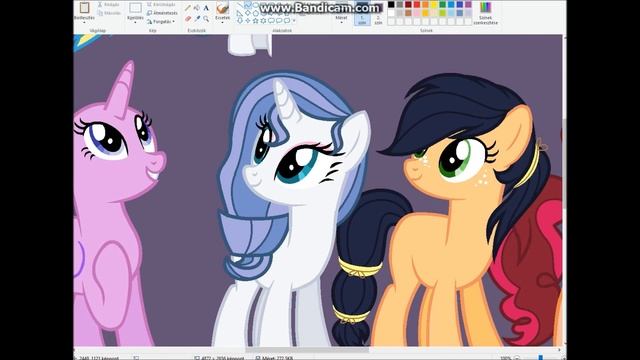Pick the black color swatch
The height and width of the screenshot is (360, 640).
(x=391, y=4)
